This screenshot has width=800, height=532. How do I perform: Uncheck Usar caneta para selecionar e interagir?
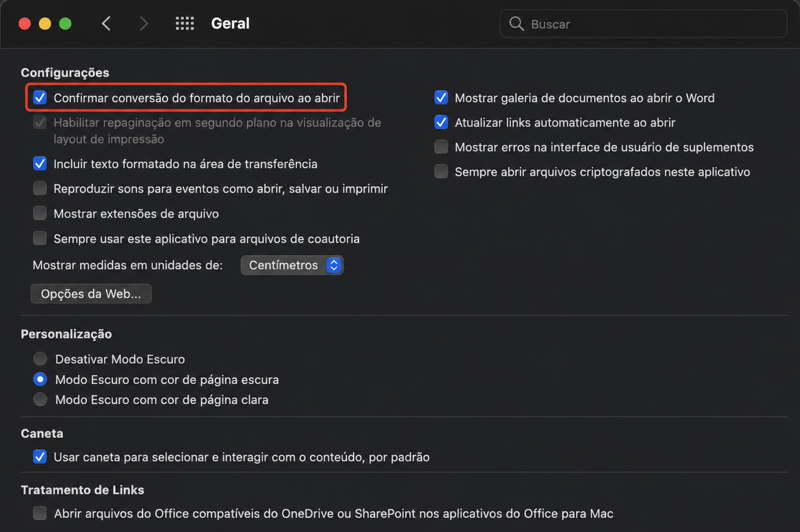pyautogui.click(x=40, y=457)
